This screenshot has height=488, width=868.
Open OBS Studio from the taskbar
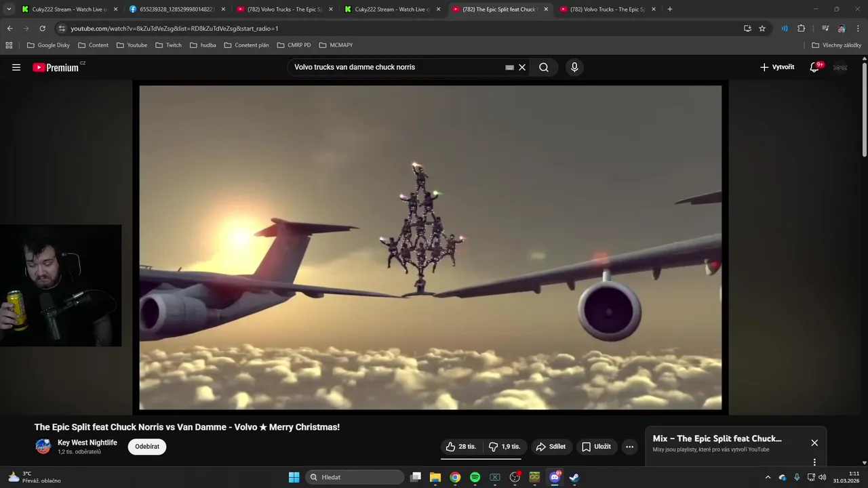pyautogui.click(x=515, y=477)
